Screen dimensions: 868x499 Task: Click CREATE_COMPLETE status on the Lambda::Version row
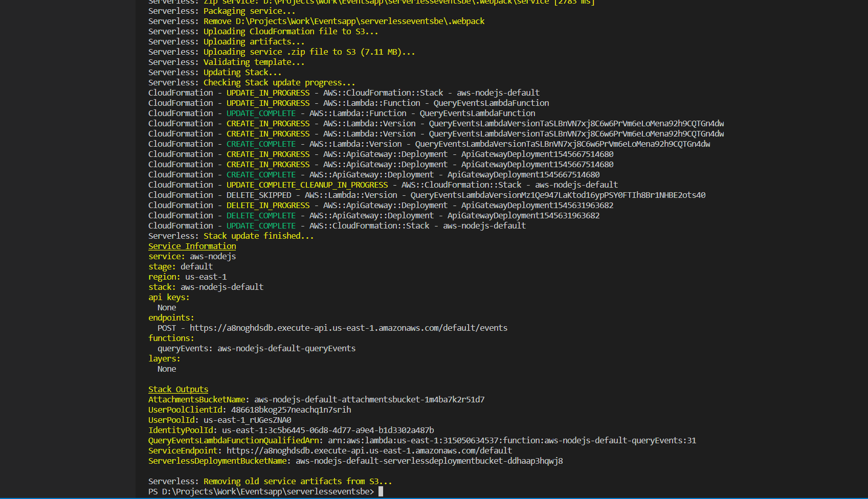coord(261,144)
